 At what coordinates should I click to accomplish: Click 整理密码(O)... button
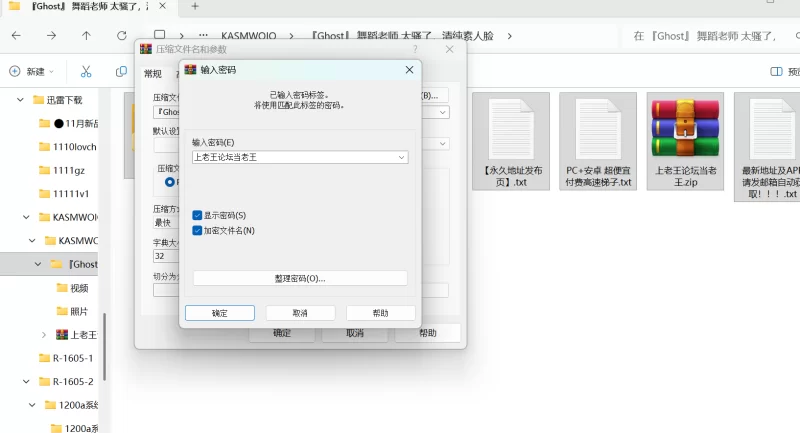click(300, 278)
